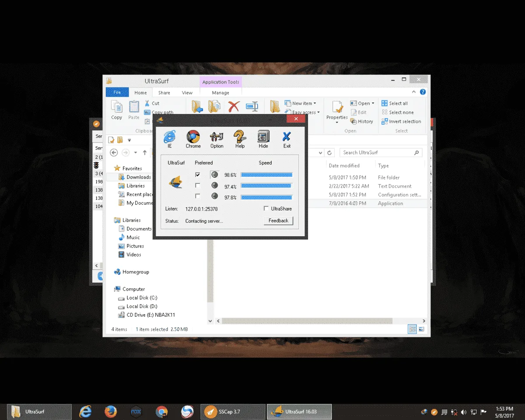Open the dropdown arrow below Properties
This screenshot has height=420, width=525.
point(337,122)
